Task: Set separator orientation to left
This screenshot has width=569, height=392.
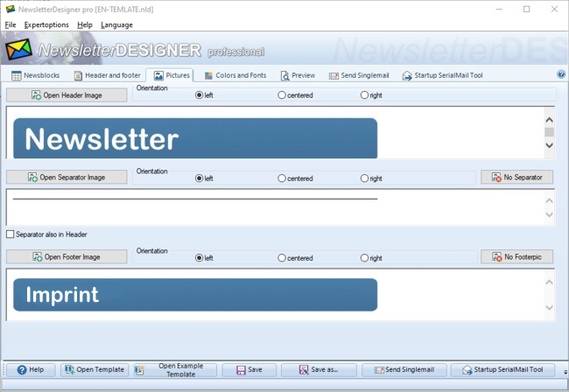Action: [204, 178]
